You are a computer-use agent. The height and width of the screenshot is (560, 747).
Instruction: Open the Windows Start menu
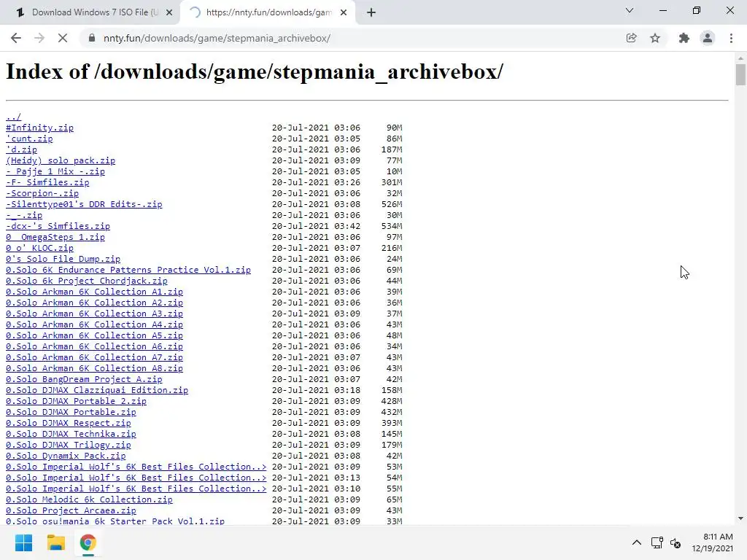coord(23,542)
